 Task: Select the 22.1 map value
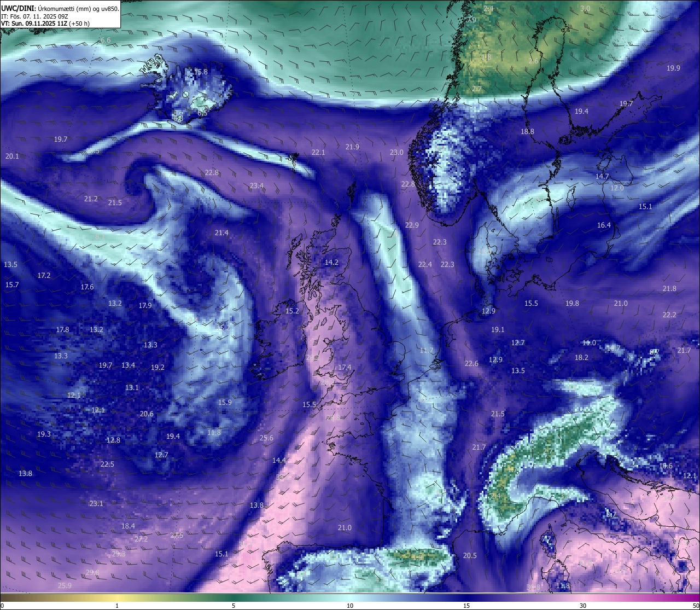coord(318,152)
